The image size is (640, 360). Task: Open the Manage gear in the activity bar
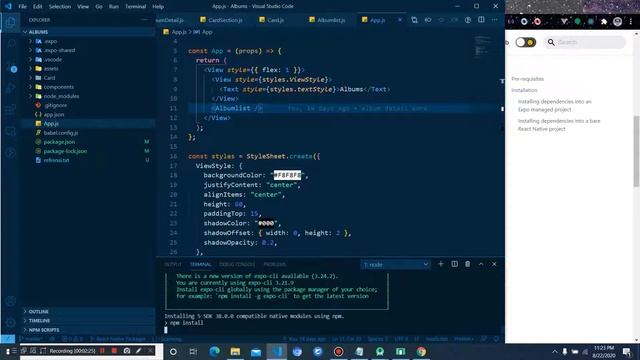click(11, 322)
